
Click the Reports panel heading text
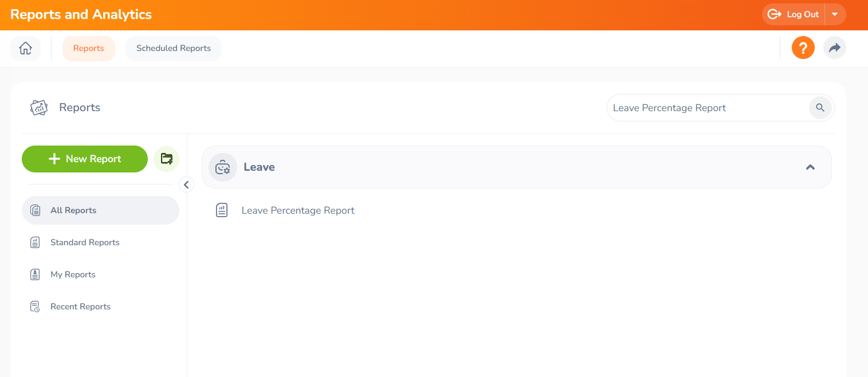tap(80, 108)
